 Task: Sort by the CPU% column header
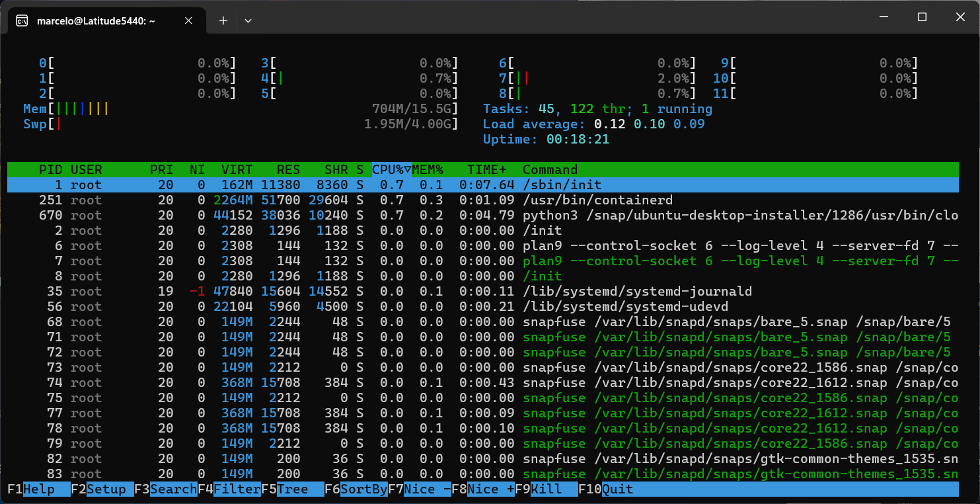pos(391,169)
